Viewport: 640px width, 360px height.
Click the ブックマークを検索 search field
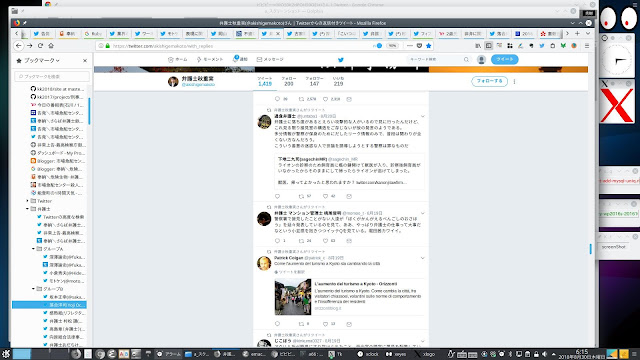coord(52,76)
